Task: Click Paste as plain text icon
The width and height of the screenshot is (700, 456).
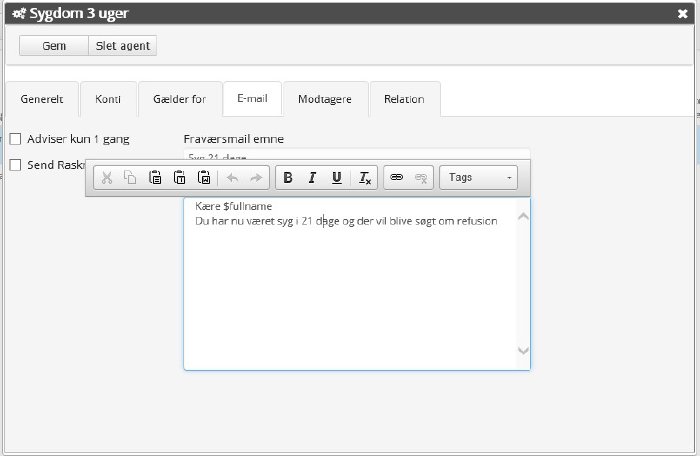Action: pyautogui.click(x=180, y=178)
